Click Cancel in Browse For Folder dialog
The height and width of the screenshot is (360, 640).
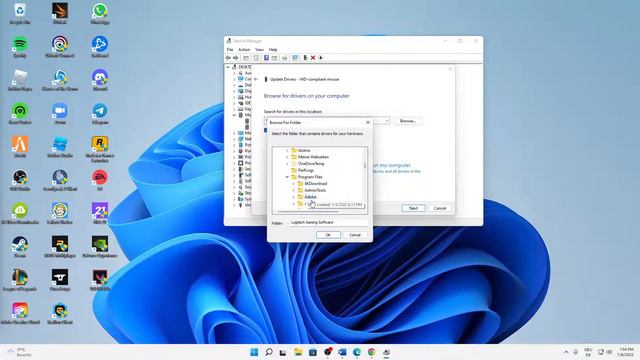[x=355, y=235]
